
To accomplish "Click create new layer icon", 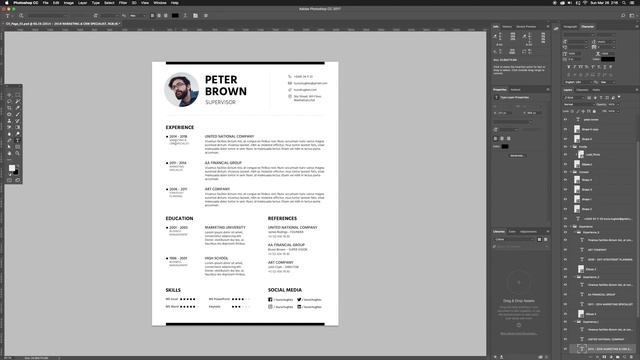I will (624, 357).
